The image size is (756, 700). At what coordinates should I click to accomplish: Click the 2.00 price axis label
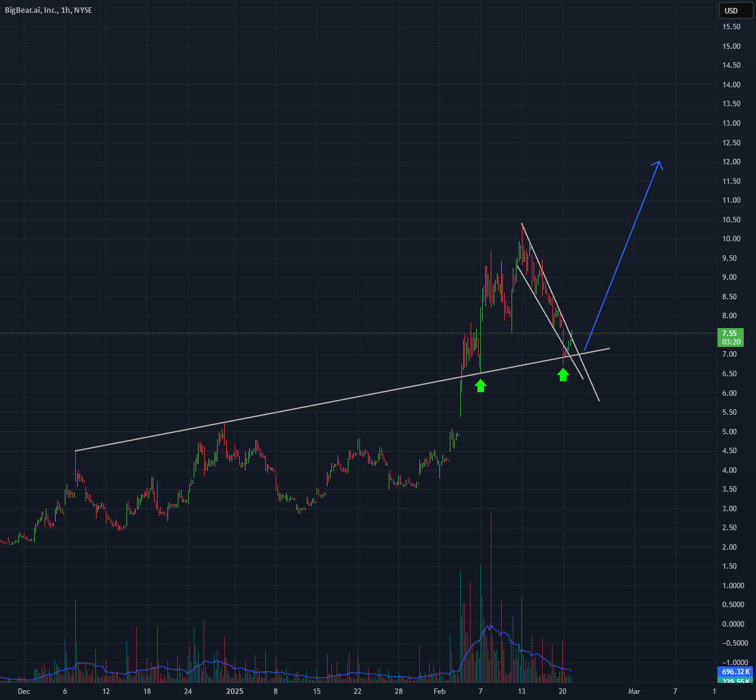pos(729,547)
